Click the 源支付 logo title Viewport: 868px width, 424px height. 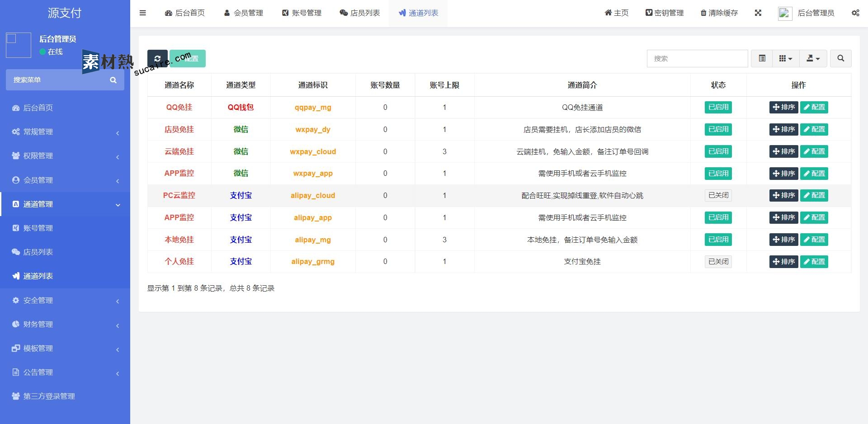(x=65, y=13)
